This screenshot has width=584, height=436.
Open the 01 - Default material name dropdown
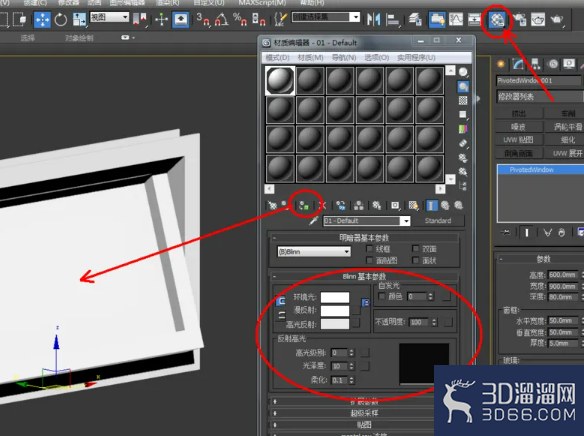pos(406,221)
